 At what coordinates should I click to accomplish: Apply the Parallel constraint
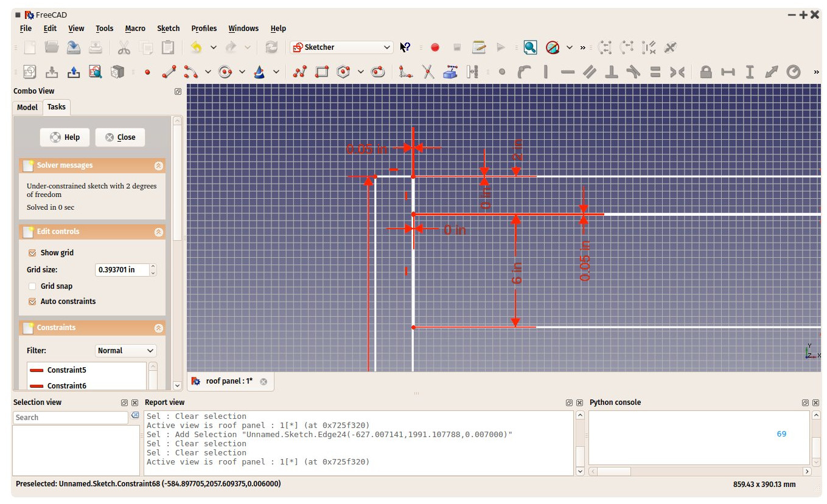[x=590, y=72]
